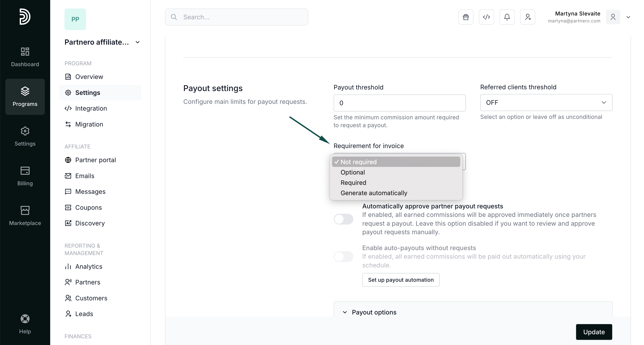Open Referred clients threshold dropdown
This screenshot has width=644, height=345.
click(x=546, y=103)
